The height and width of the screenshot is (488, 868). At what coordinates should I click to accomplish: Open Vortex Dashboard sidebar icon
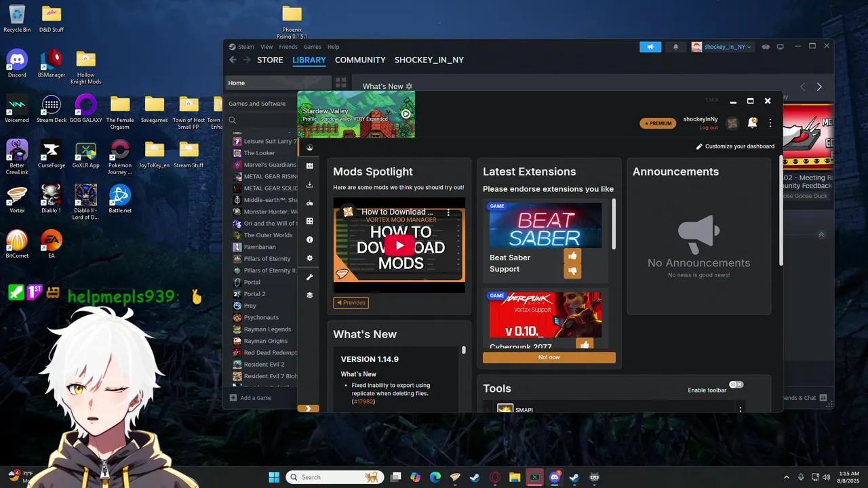pyautogui.click(x=310, y=148)
